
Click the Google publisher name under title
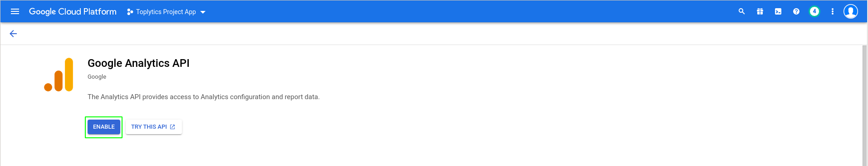coord(97,77)
